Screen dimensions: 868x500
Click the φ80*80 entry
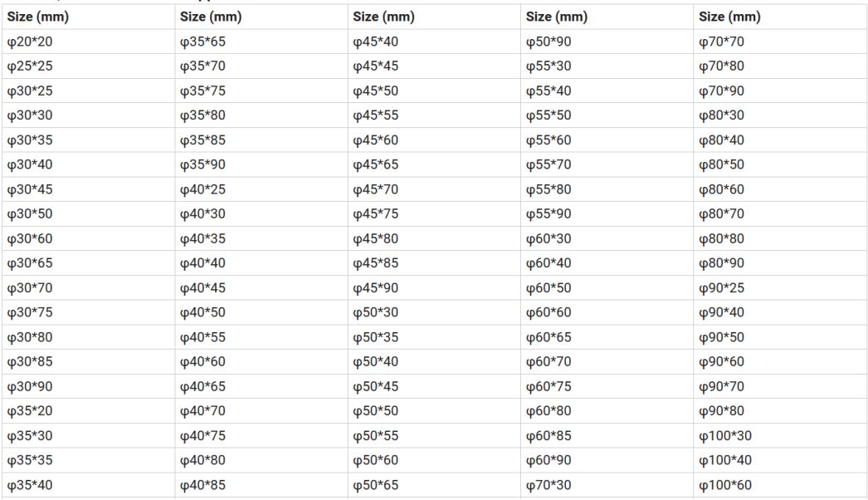[780, 238]
